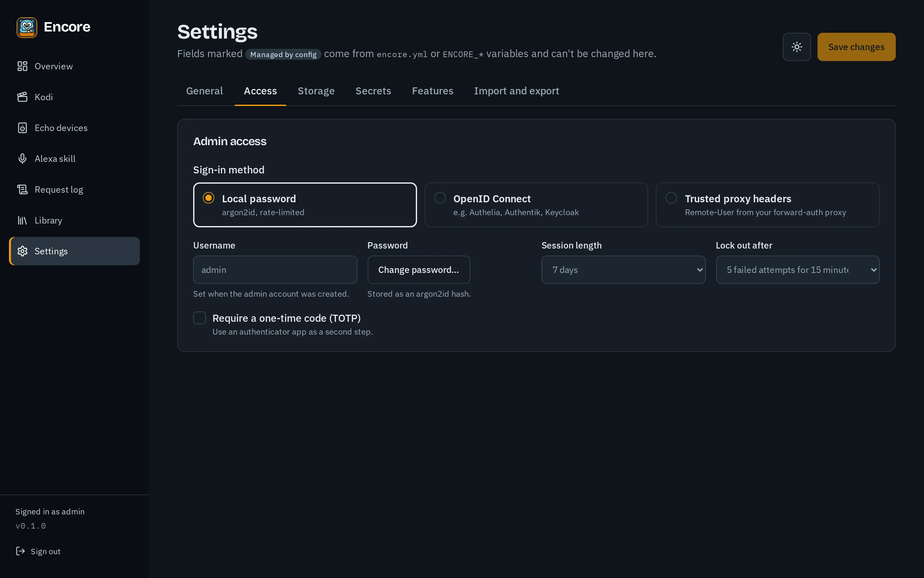
Task: Open the Lock out after dropdown
Action: pyautogui.click(x=798, y=270)
